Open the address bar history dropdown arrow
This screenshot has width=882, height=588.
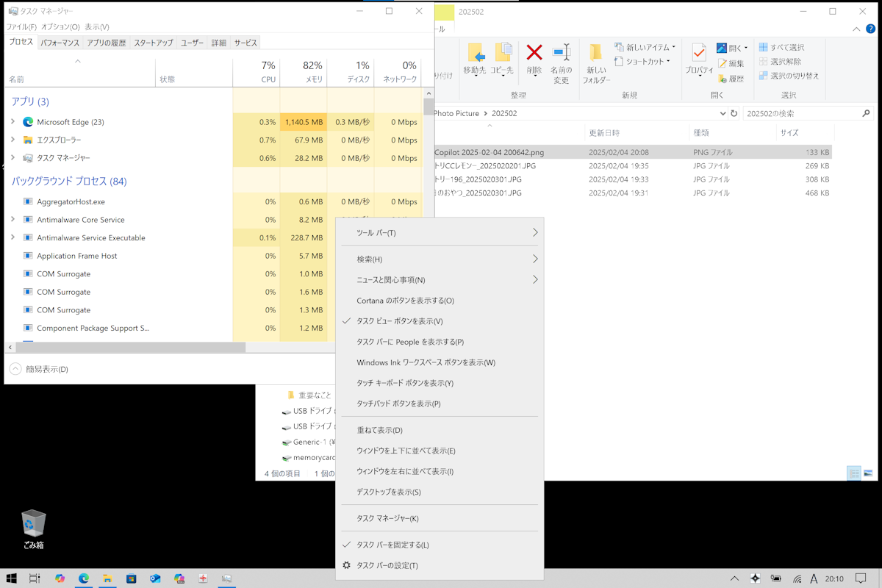[723, 113]
